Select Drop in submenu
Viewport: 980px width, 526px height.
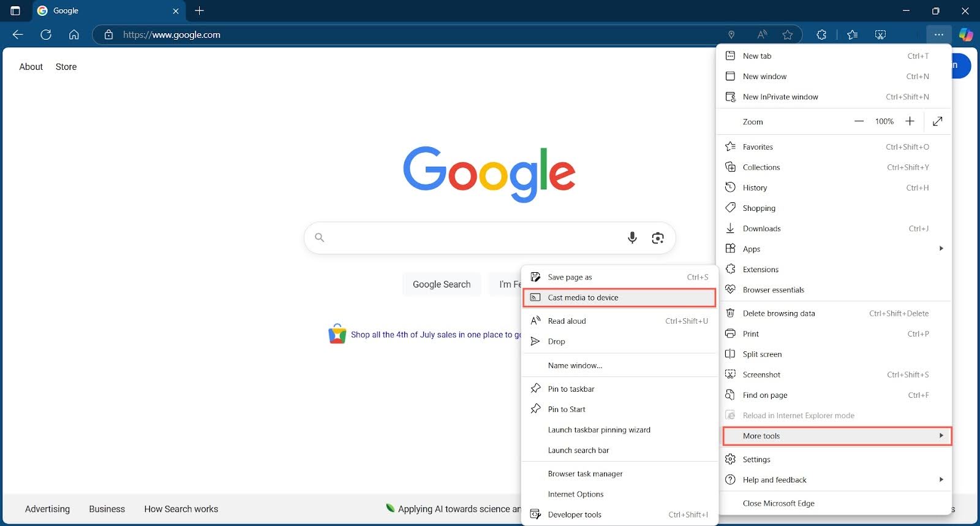[x=619, y=341]
